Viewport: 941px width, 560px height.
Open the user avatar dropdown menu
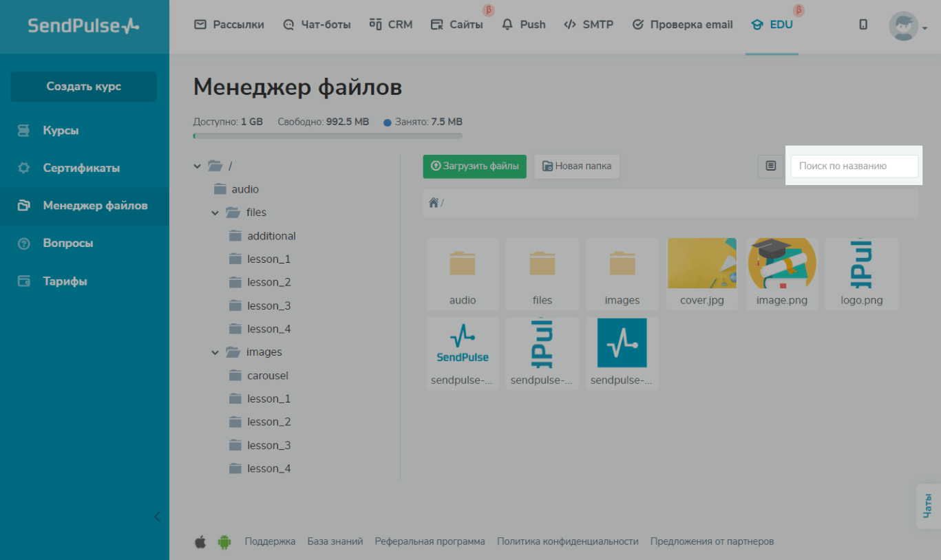908,26
